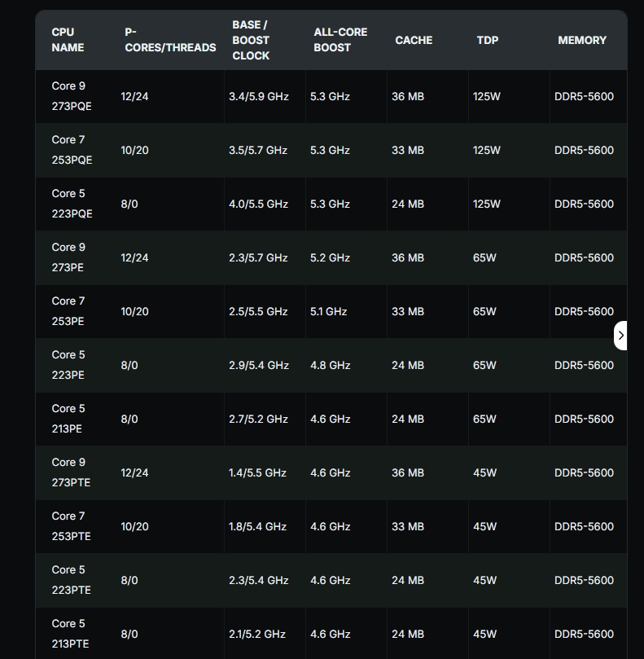Viewport: 644px width, 659px height.
Task: Click DDR5-5600 in the Core 9 273PQE row
Action: point(584,97)
